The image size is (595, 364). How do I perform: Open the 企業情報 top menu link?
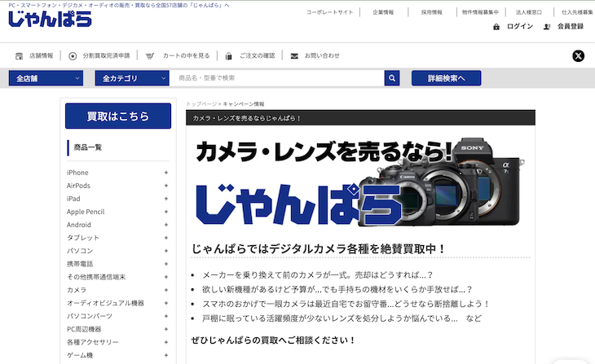click(383, 12)
